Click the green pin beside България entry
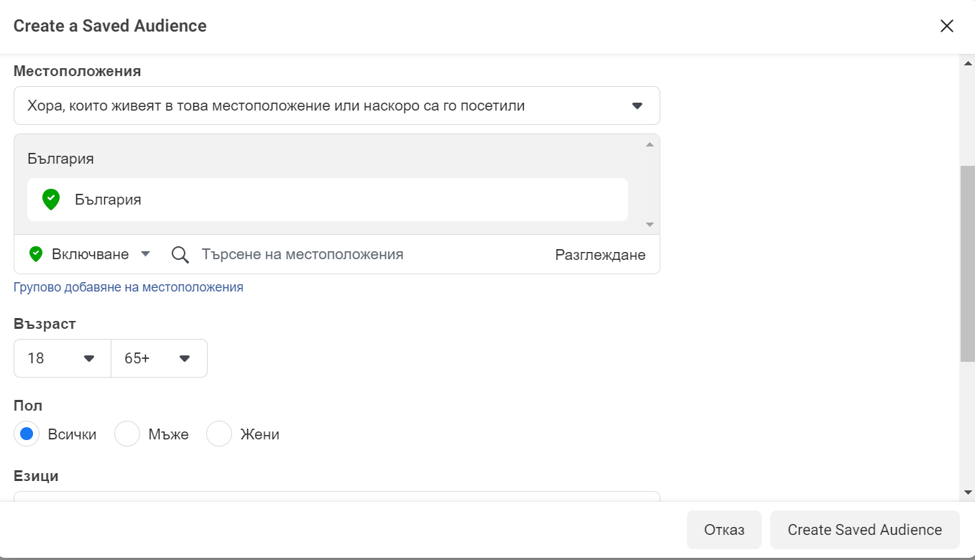This screenshot has width=975, height=560. pyautogui.click(x=50, y=199)
